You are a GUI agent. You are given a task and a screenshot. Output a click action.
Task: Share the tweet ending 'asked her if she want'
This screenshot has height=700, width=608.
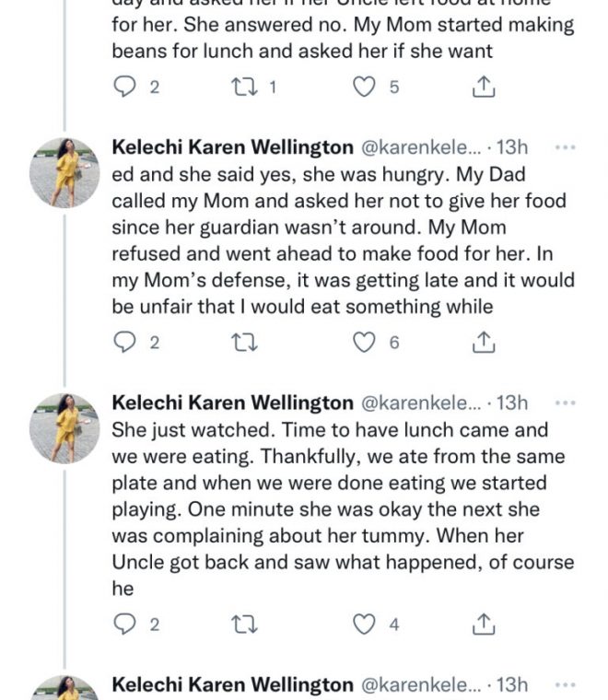click(485, 87)
